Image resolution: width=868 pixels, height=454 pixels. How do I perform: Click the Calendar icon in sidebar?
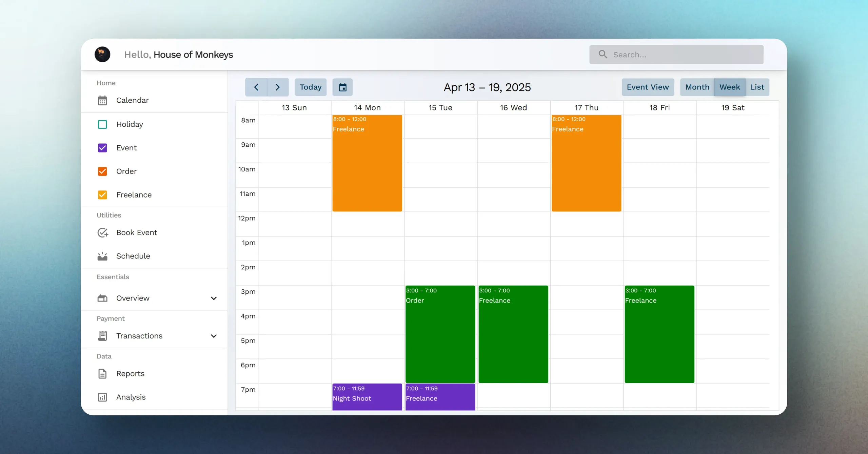pos(102,100)
